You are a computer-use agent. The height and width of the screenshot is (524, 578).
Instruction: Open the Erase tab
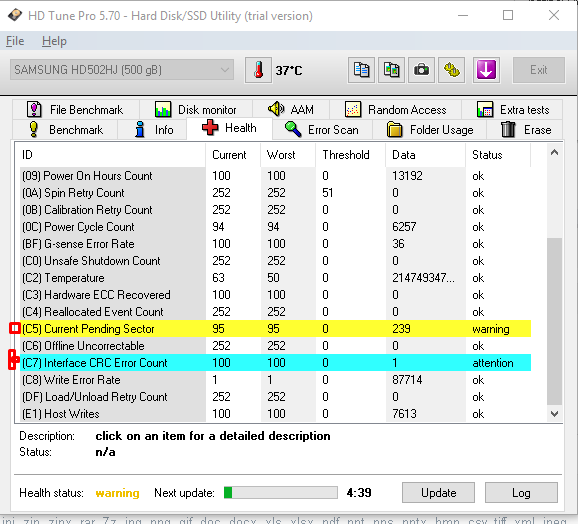(x=525, y=130)
